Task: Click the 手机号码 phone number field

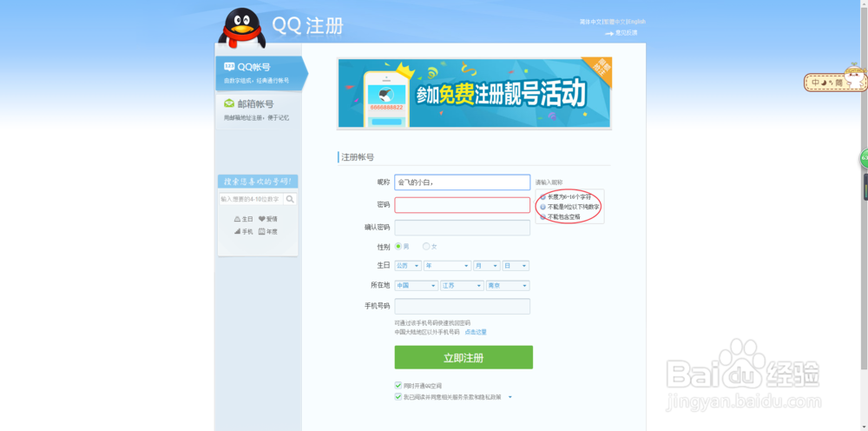Action: click(x=463, y=307)
